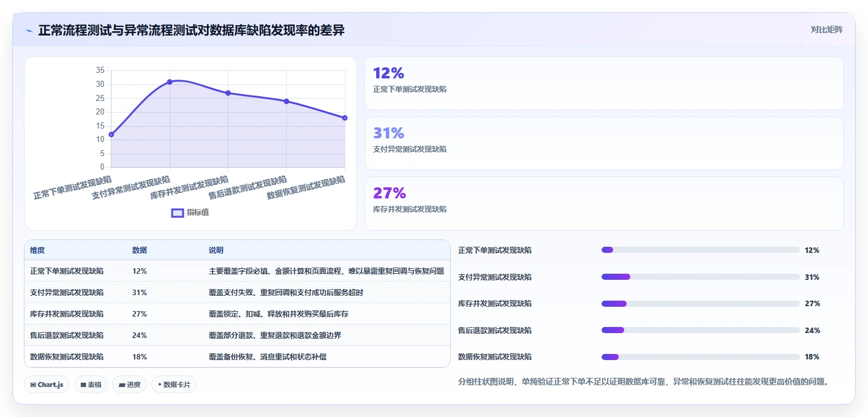The height and width of the screenshot is (417, 868).
Task: Click table row cell 售后退款测试发现缺陷
Action: [67, 335]
